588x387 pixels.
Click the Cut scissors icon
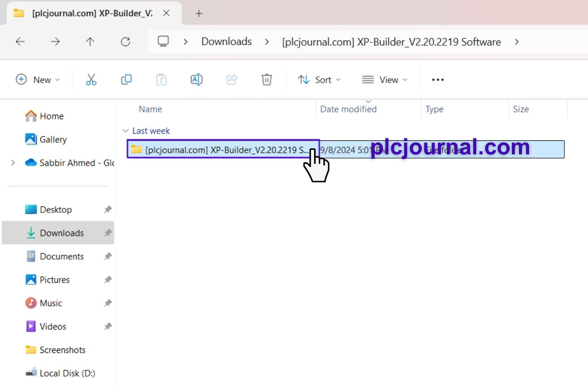[91, 80]
